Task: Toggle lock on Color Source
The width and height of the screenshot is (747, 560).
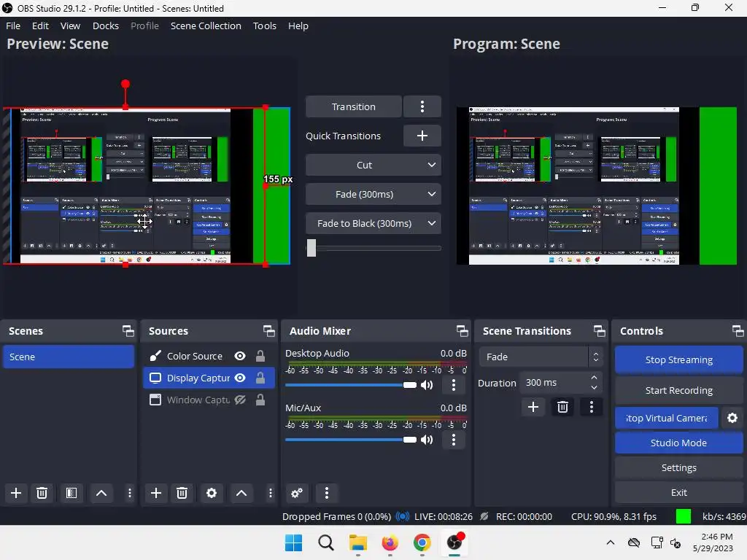Action: pyautogui.click(x=260, y=356)
